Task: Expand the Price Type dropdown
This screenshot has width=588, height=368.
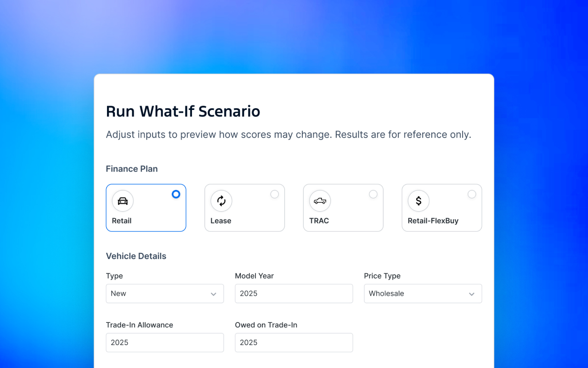Action: 423,293
